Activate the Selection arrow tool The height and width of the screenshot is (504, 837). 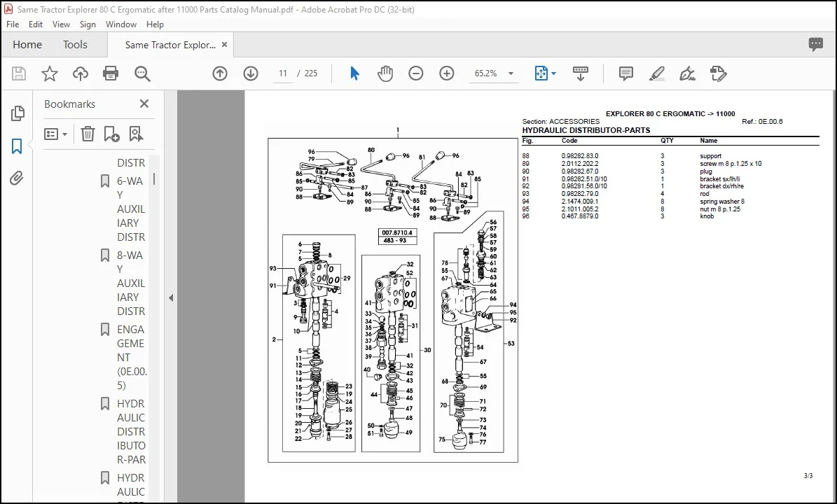354,73
